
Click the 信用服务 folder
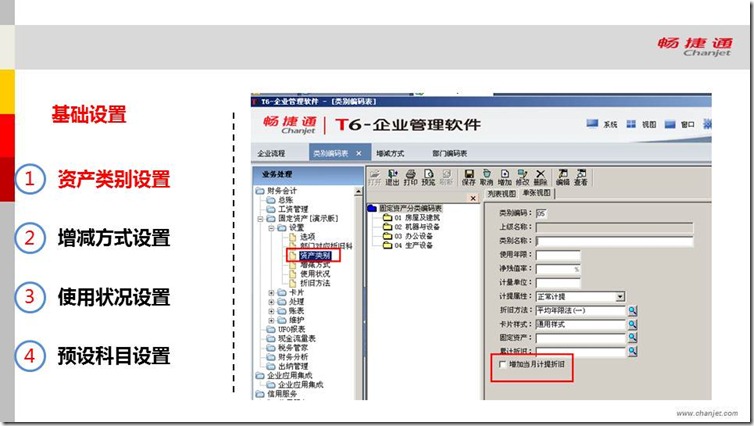282,394
